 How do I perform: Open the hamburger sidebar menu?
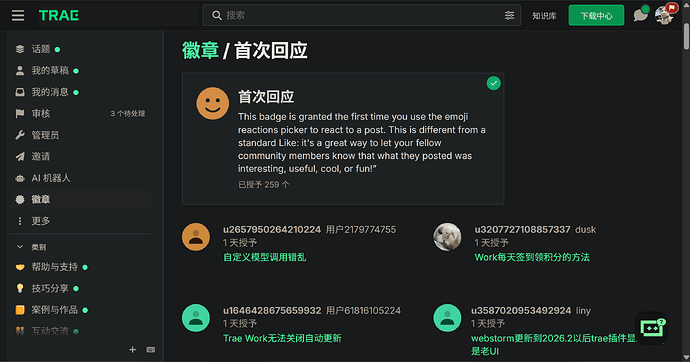coord(18,15)
